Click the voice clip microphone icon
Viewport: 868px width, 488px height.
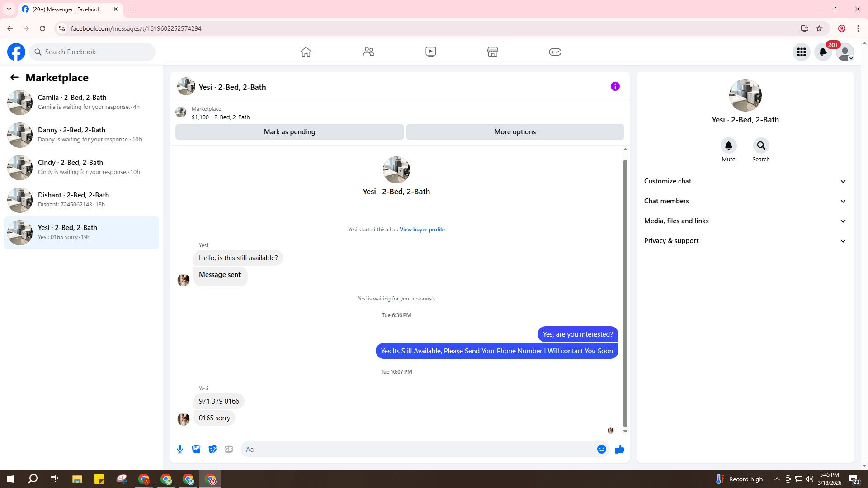180,449
